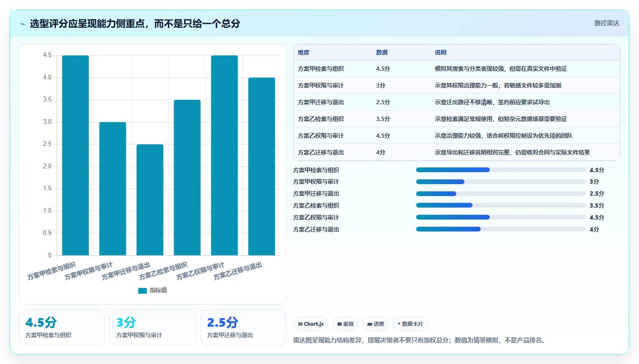Click the 方案甲迁移与退出 progress bar

click(x=501, y=194)
